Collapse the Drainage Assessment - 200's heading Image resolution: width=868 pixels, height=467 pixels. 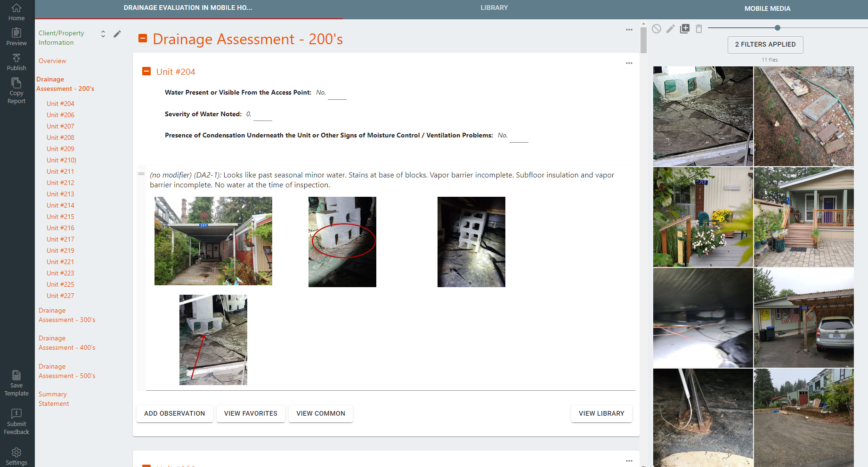[143, 39]
